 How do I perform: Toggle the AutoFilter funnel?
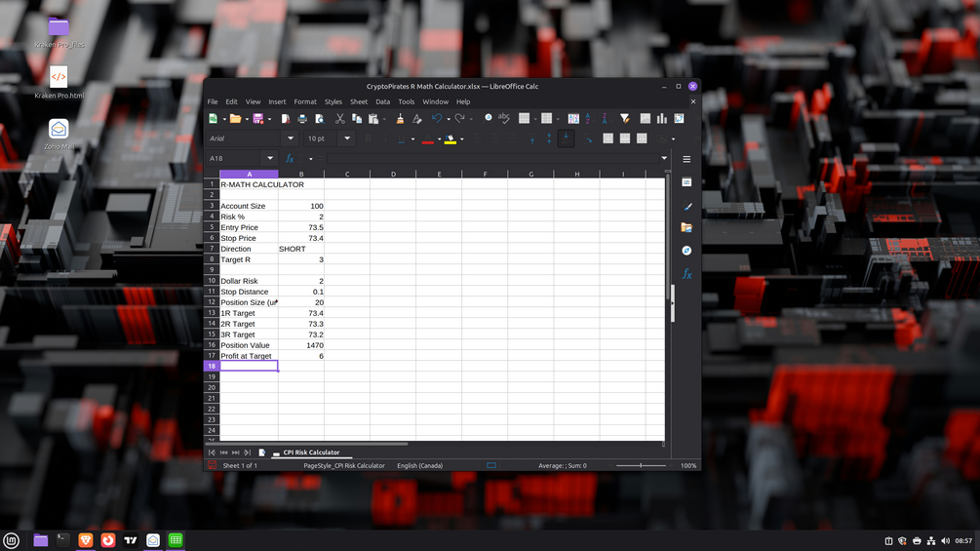tap(624, 119)
